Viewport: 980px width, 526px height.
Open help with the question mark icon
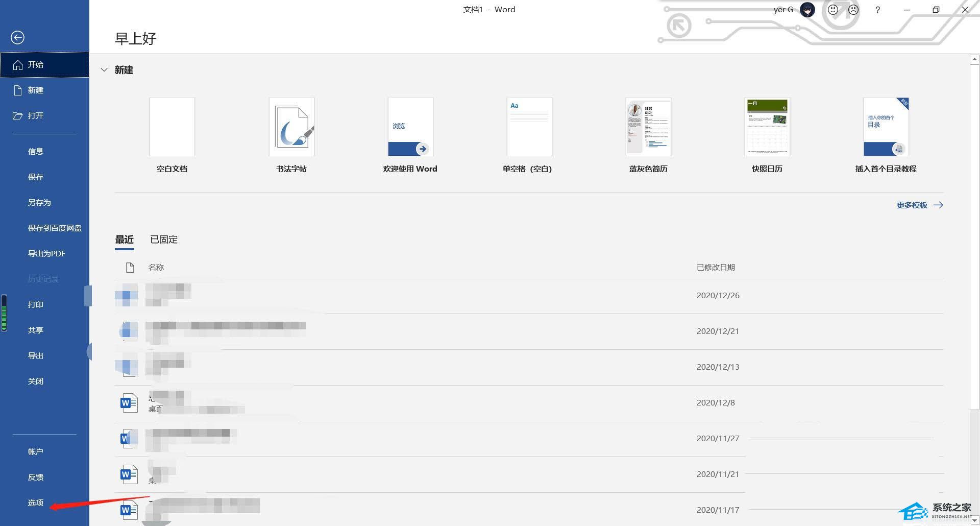(877, 10)
